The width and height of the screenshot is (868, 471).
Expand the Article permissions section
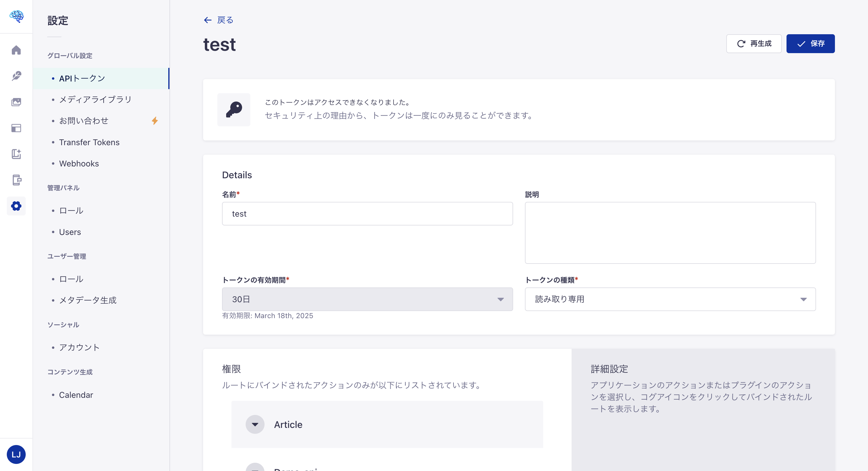pyautogui.click(x=255, y=424)
